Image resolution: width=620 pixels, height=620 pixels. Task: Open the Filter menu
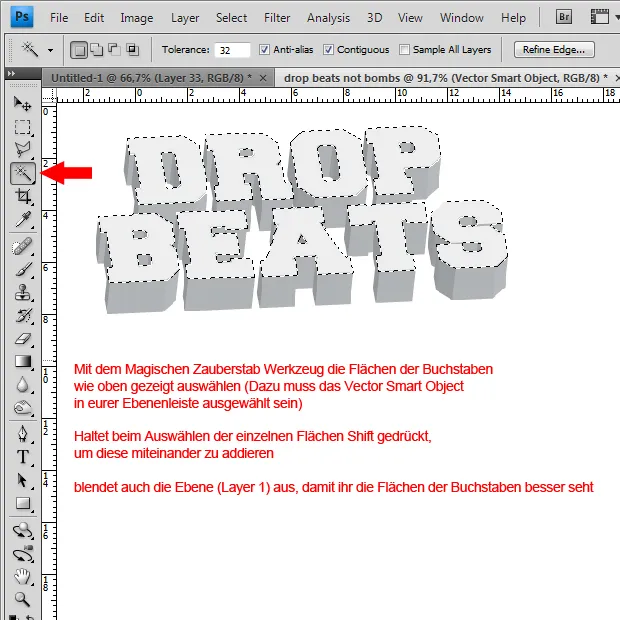[x=277, y=18]
